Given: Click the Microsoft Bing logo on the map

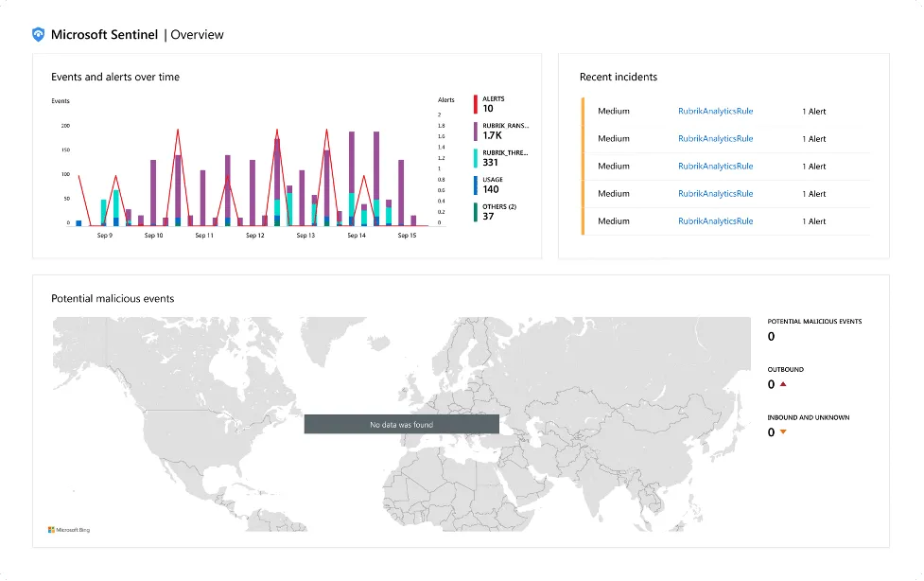Looking at the screenshot, I should (68, 530).
